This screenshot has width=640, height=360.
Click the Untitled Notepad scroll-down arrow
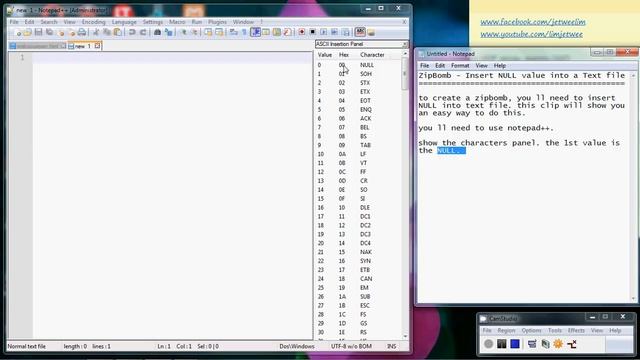pyautogui.click(x=633, y=299)
